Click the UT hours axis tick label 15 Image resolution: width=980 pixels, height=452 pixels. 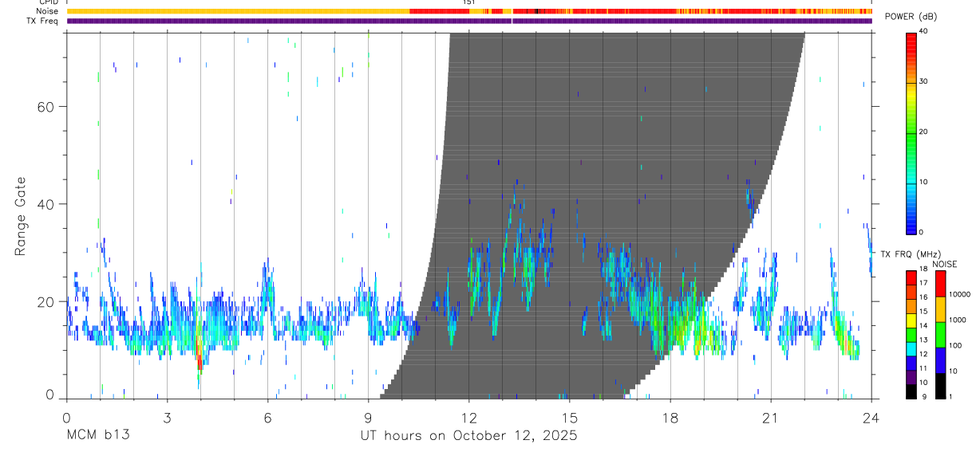click(x=569, y=418)
